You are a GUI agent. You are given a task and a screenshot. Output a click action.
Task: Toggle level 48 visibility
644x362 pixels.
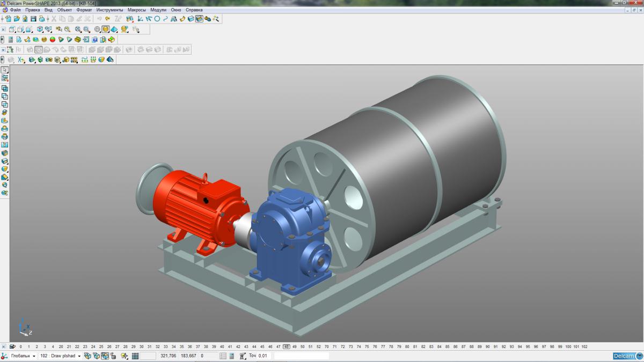[x=287, y=347]
